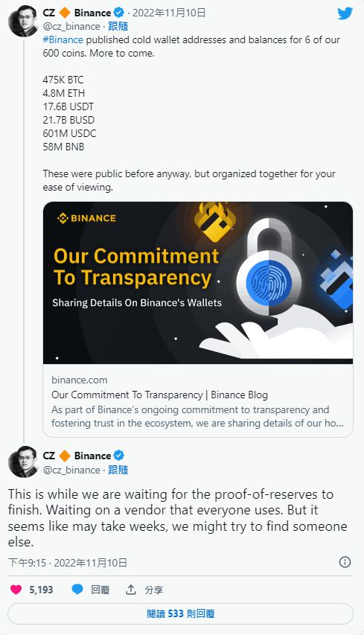The width and height of the screenshot is (364, 635).
Task: Click verified badge in second tweet
Action: pyautogui.click(x=118, y=456)
